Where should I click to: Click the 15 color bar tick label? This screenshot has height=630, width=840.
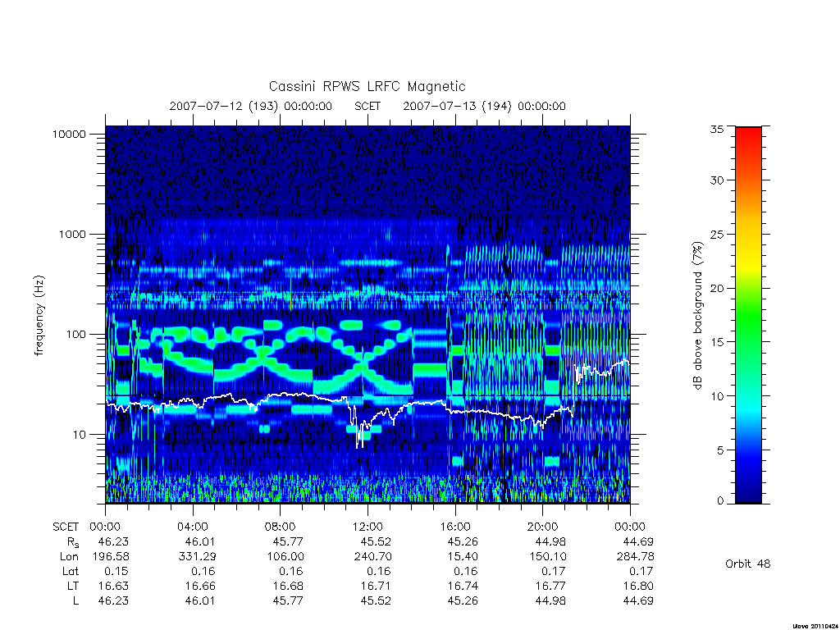(717, 342)
